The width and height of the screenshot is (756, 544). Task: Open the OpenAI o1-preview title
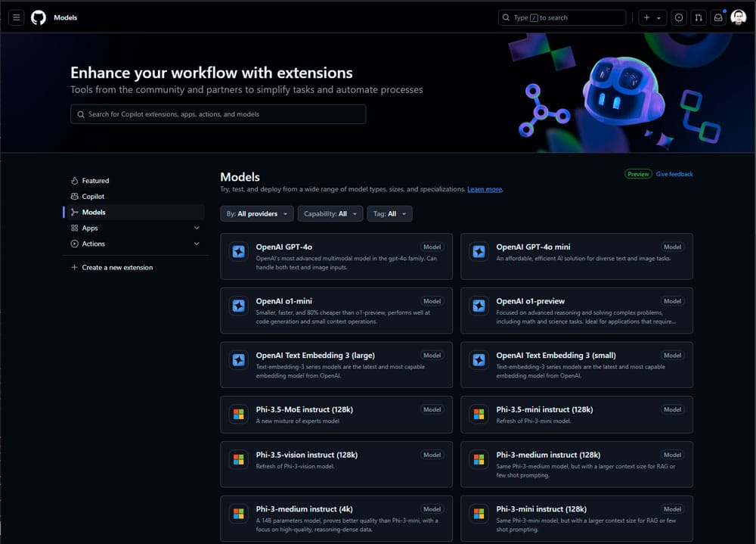click(x=531, y=301)
